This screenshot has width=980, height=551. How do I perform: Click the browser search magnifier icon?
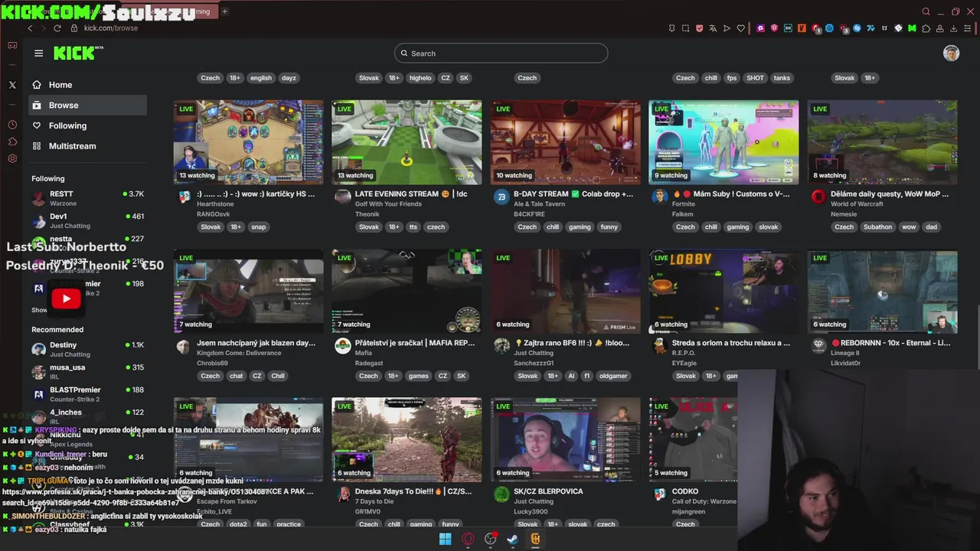[926, 11]
